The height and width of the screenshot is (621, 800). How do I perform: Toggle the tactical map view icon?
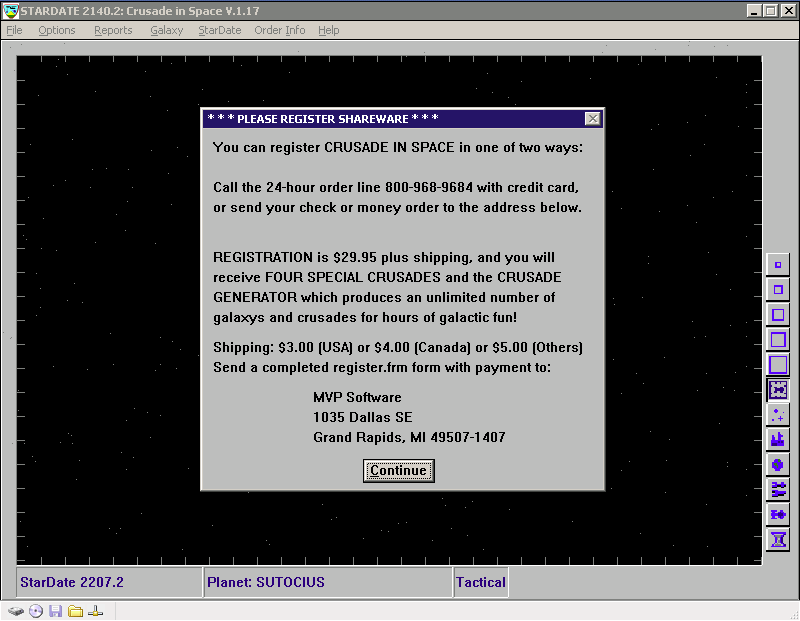[778, 390]
